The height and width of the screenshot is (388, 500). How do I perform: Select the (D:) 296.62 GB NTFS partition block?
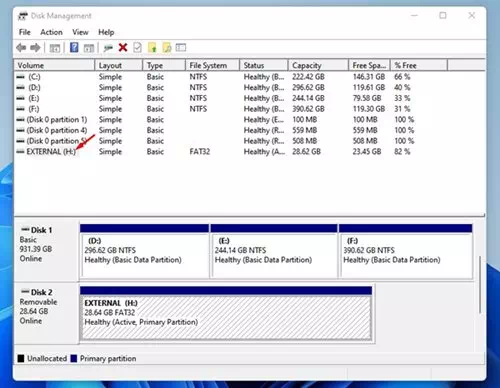[x=144, y=251]
